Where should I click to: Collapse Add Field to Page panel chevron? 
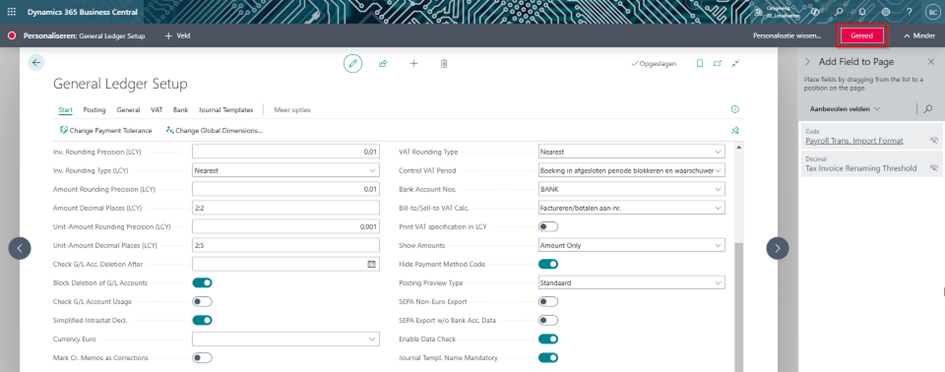(x=808, y=61)
